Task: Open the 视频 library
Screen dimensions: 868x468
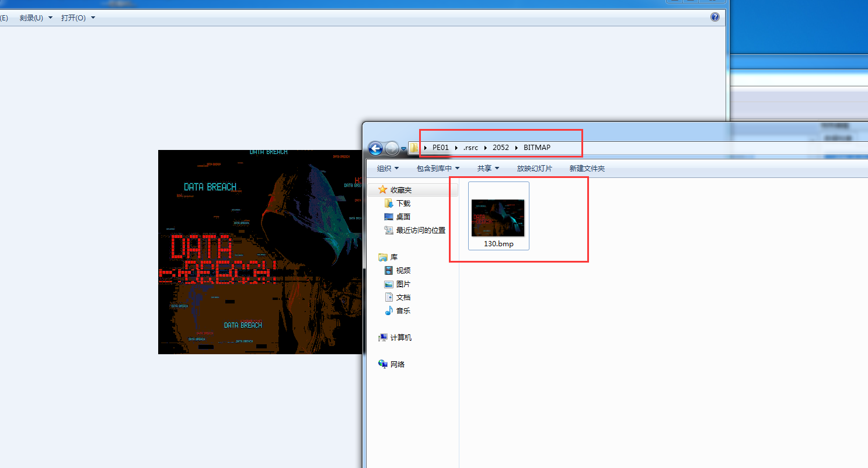Action: click(x=403, y=270)
